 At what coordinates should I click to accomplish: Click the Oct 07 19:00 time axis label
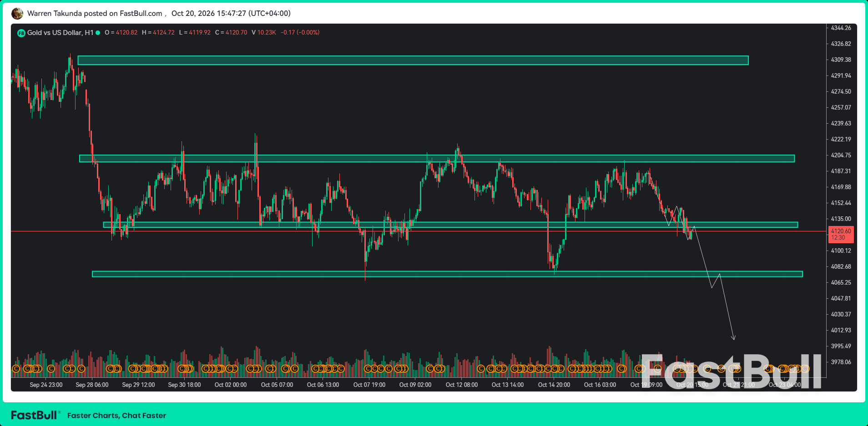coord(369,385)
